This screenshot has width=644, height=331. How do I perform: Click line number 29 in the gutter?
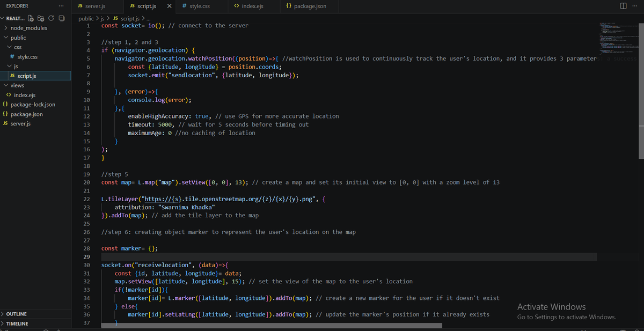click(x=86, y=257)
